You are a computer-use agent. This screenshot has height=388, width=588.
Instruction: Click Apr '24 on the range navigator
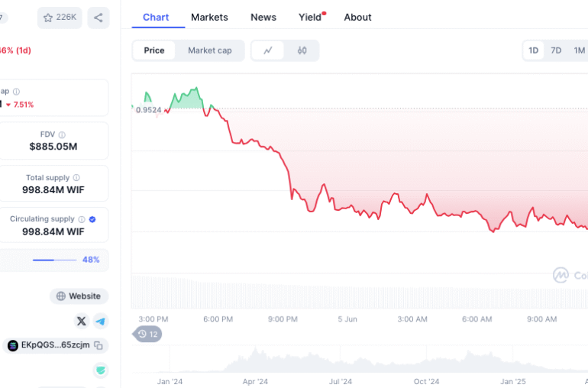(x=255, y=382)
